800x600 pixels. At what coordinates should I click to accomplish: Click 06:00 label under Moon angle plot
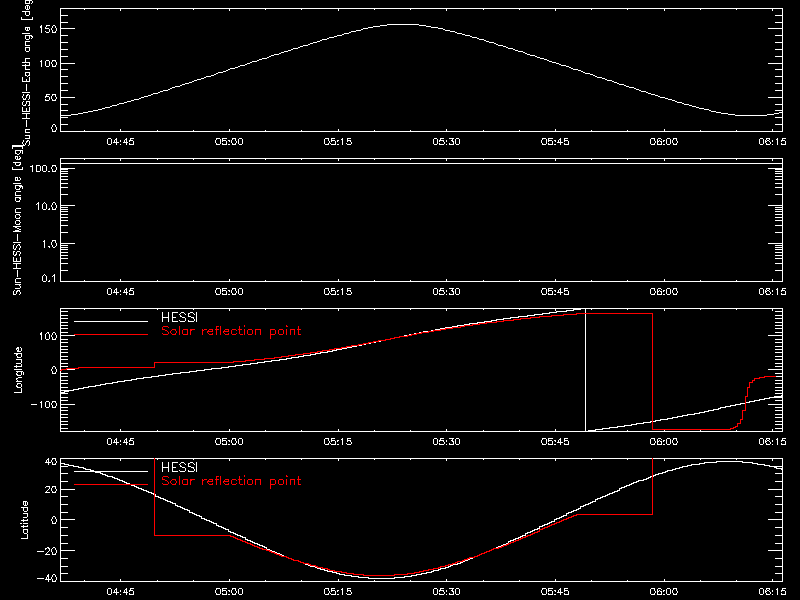664,292
